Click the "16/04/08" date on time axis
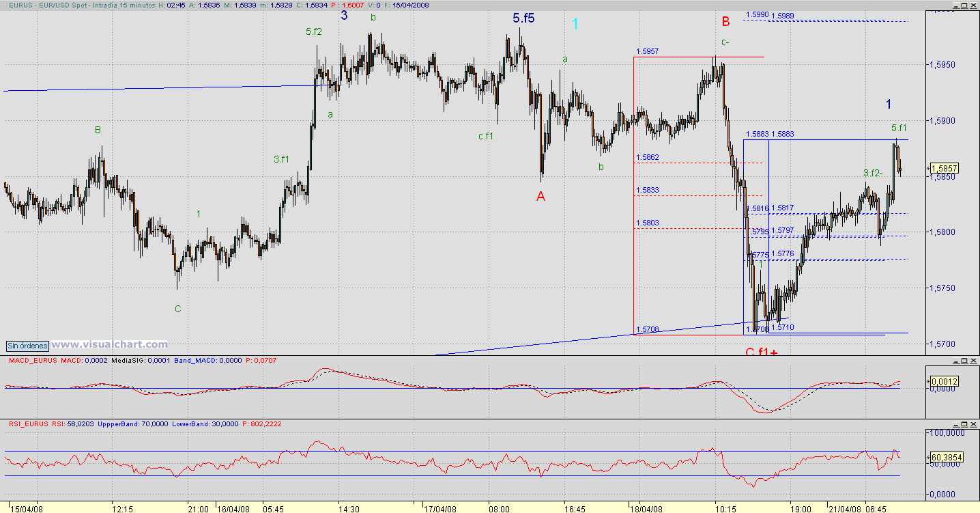 [x=232, y=508]
